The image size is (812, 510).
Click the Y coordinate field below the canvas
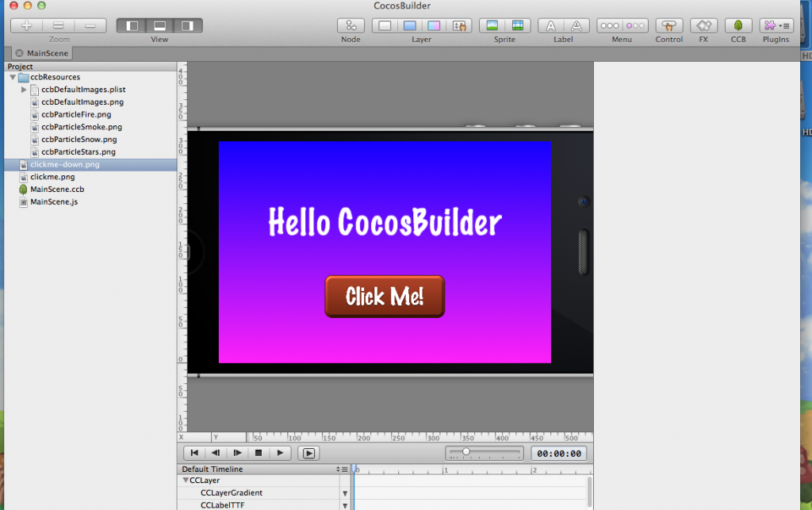point(228,438)
